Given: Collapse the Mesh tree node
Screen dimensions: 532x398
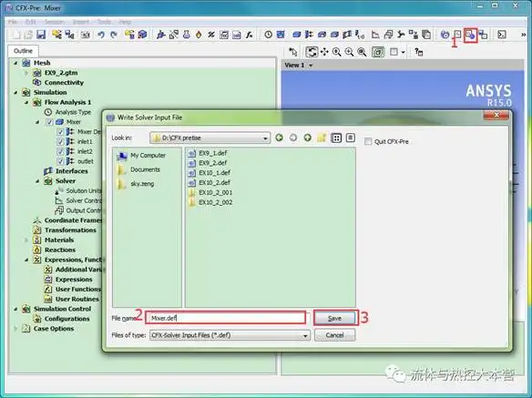Looking at the screenshot, I should [x=15, y=63].
